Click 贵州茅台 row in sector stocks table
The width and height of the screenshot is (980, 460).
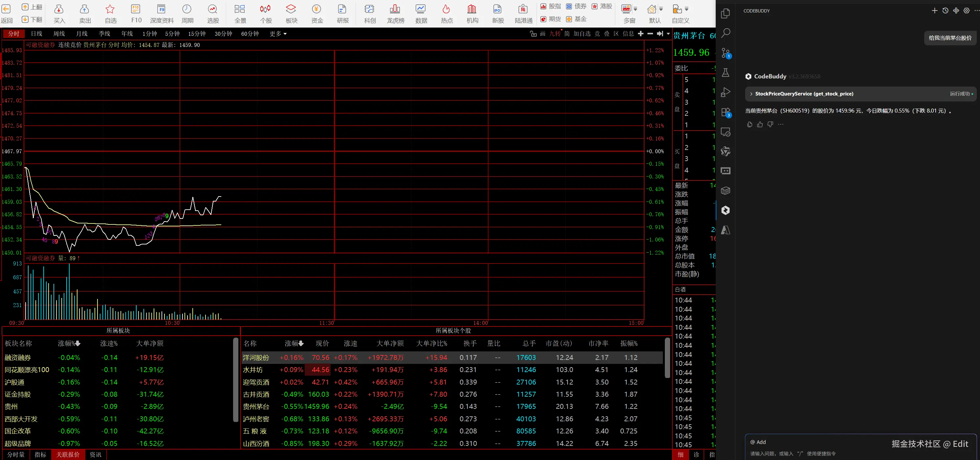pos(256,407)
